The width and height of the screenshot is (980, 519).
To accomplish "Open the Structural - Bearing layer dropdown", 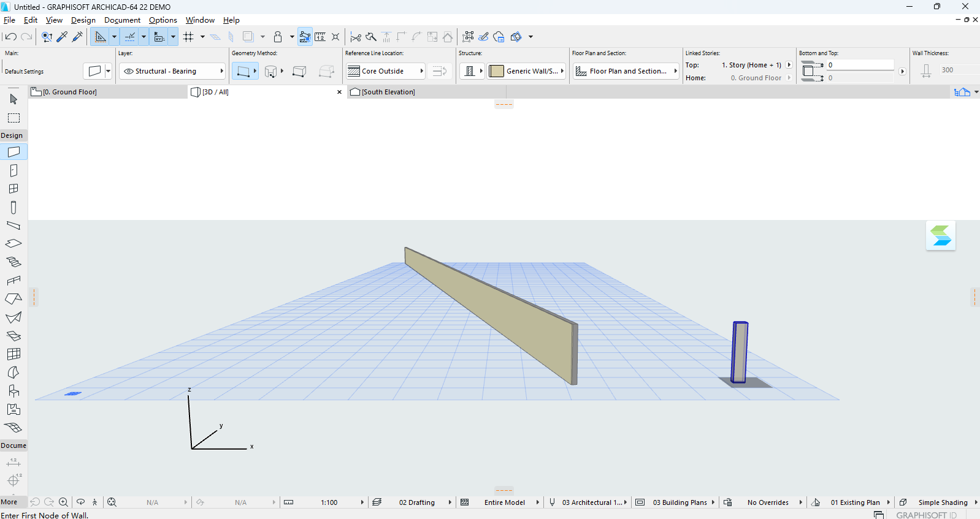I will (x=172, y=71).
